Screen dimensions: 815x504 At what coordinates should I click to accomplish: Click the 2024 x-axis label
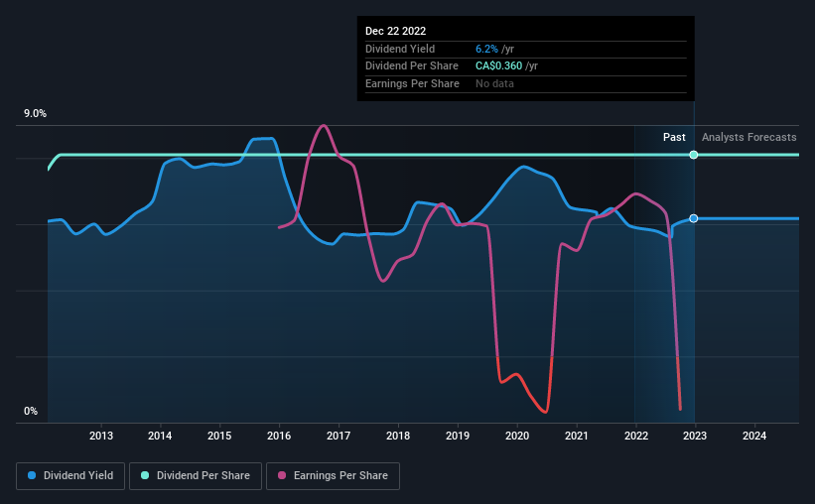[754, 436]
